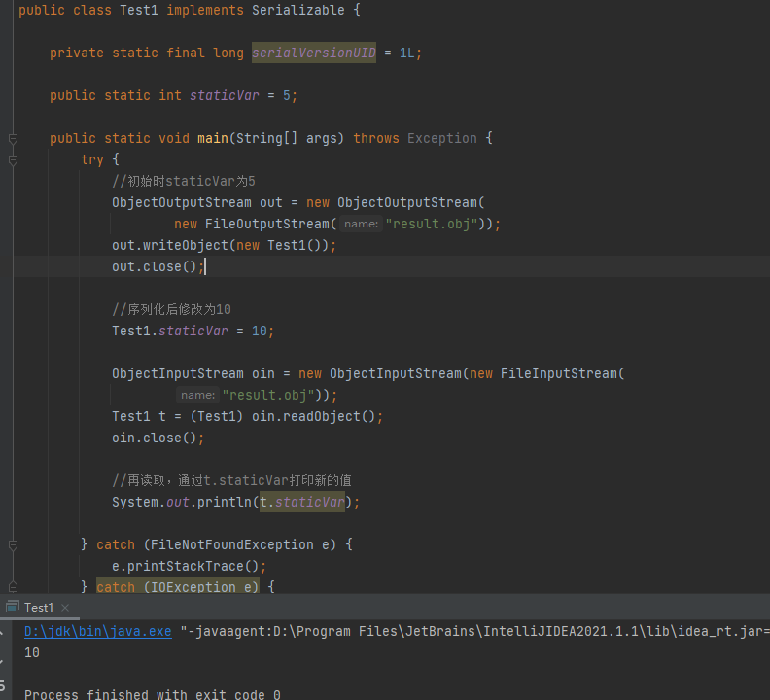
Task: Collapse the FileNotFoundException catch fold marker
Action: click(x=14, y=545)
